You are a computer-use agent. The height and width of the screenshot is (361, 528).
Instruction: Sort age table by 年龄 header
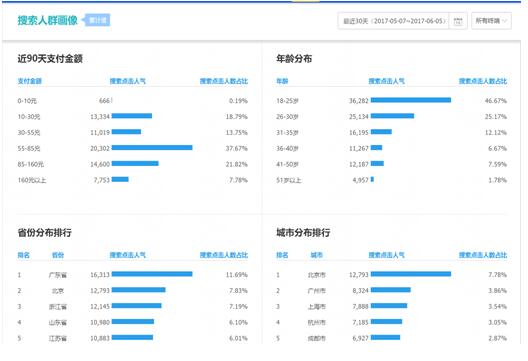point(282,81)
